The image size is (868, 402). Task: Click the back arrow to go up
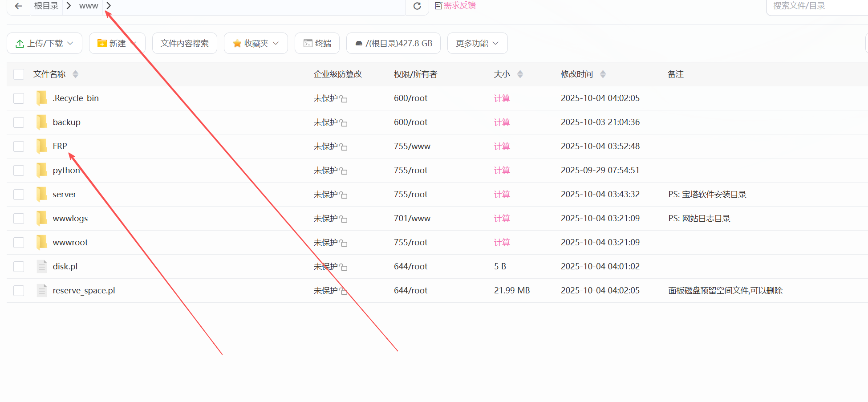tap(18, 6)
